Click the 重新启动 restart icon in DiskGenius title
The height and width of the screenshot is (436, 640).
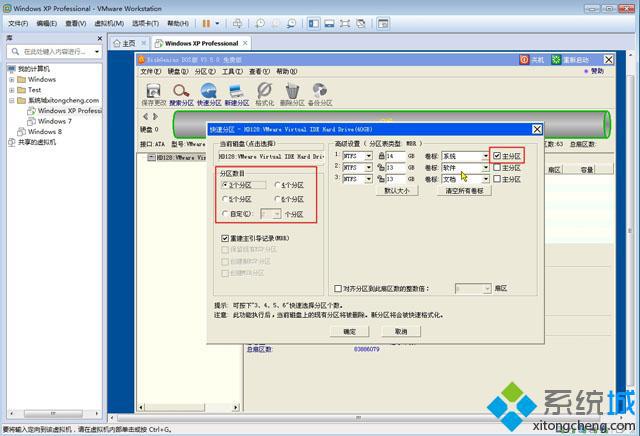556,60
